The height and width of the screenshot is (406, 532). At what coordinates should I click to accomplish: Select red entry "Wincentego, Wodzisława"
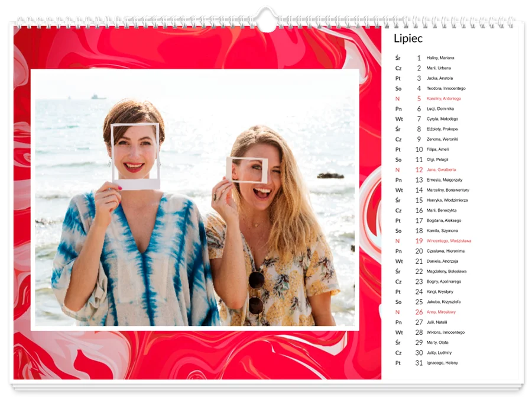[449, 241]
